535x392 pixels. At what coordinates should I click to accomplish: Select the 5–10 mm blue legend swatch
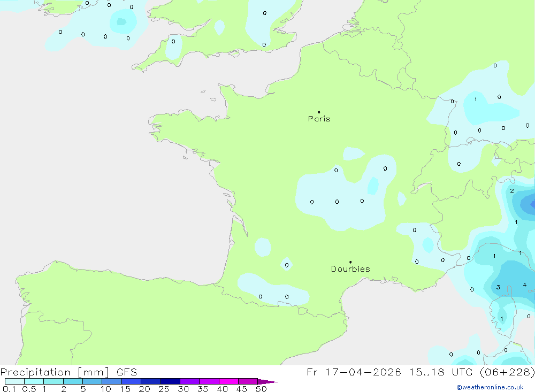(x=93, y=381)
